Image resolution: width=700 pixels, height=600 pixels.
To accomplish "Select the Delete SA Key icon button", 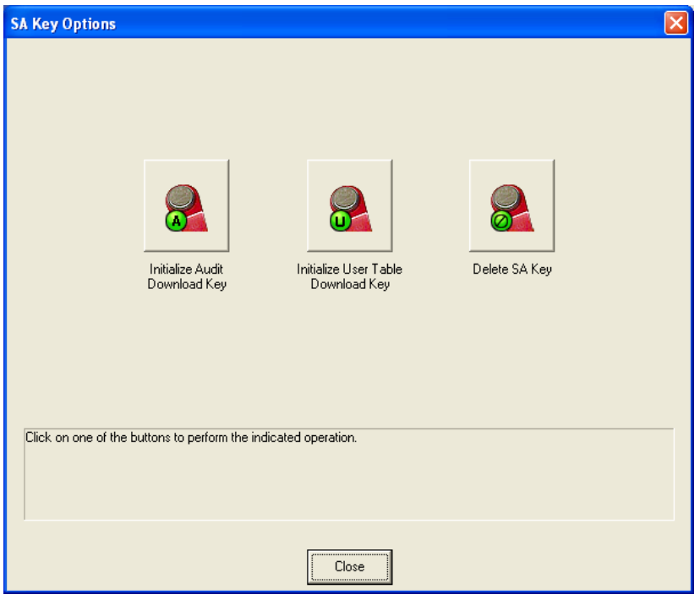I will point(511,202).
